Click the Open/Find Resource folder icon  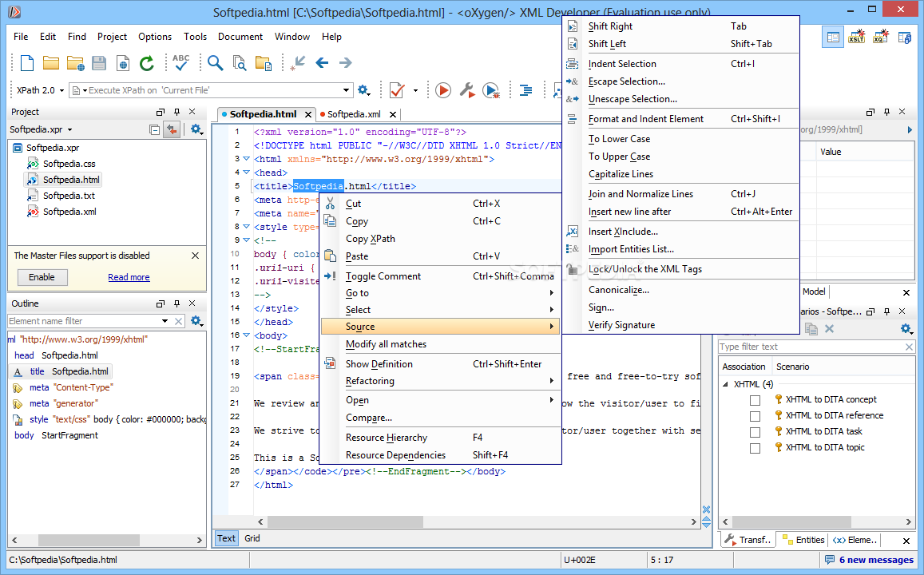(x=263, y=63)
